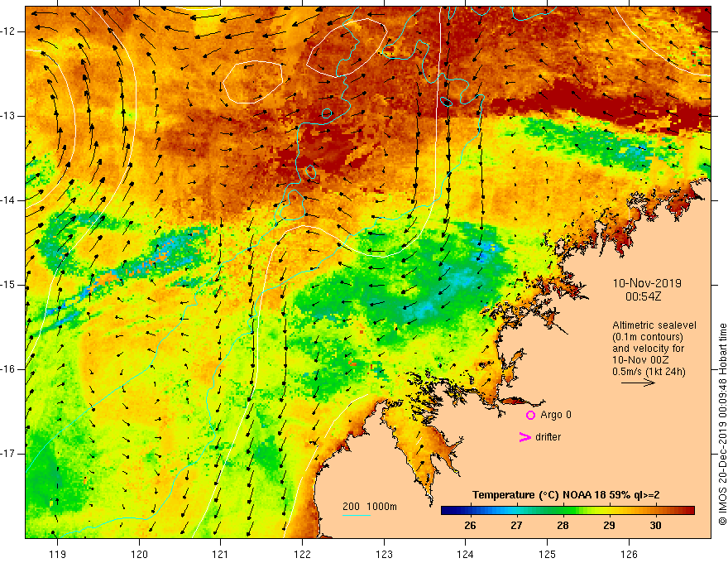
Task: Click the colorbar tick label 30
Action: (x=655, y=526)
